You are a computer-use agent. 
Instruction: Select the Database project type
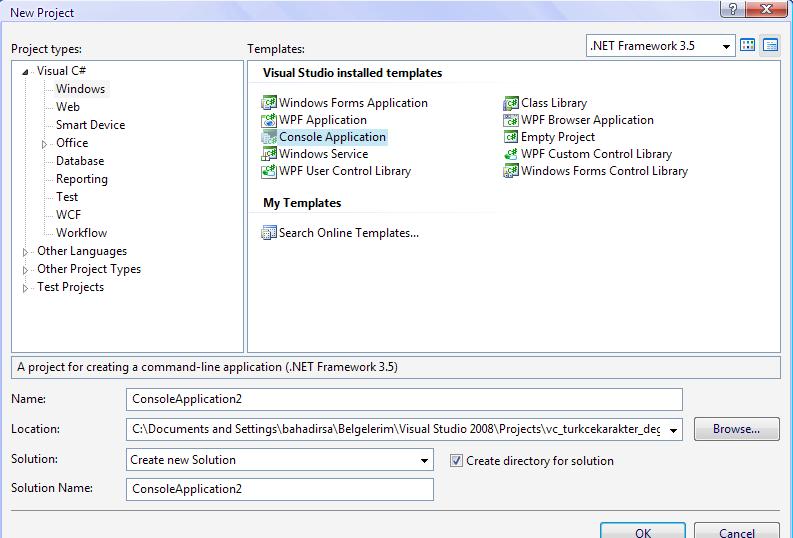coord(80,161)
